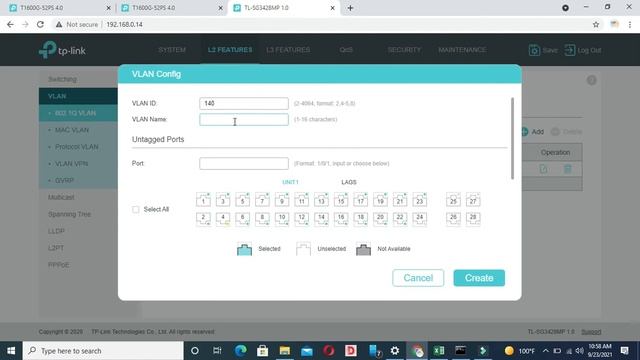This screenshot has width=640, height=360.
Task: Switch to the first T1600G-52PS browser tab
Action: coord(59,8)
